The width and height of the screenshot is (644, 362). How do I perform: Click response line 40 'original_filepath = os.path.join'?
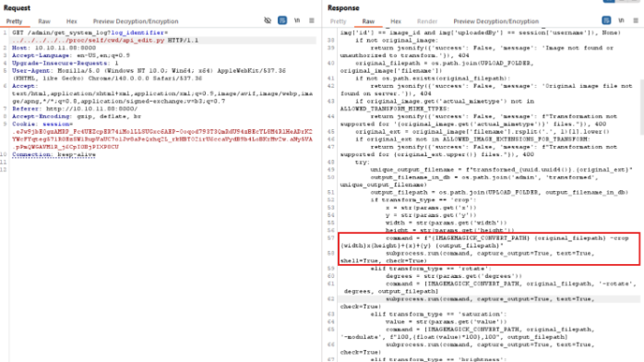tap(445, 63)
